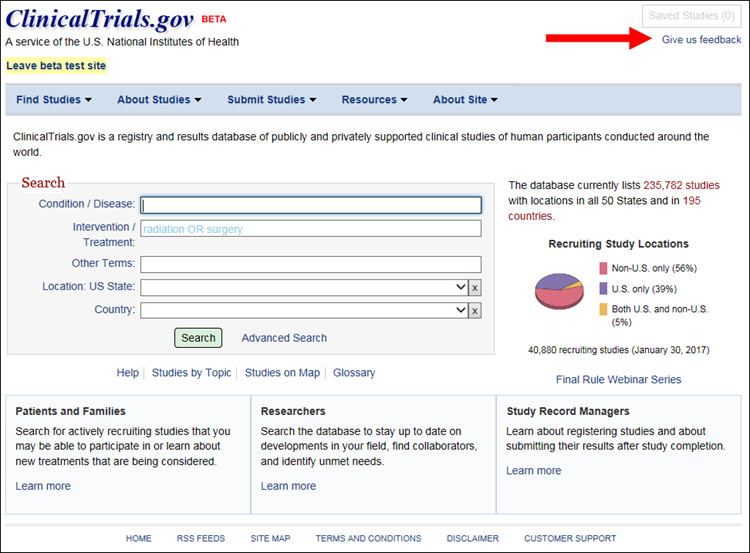This screenshot has height=553, width=750.
Task: Click Learn more under Researchers
Action: (288, 486)
